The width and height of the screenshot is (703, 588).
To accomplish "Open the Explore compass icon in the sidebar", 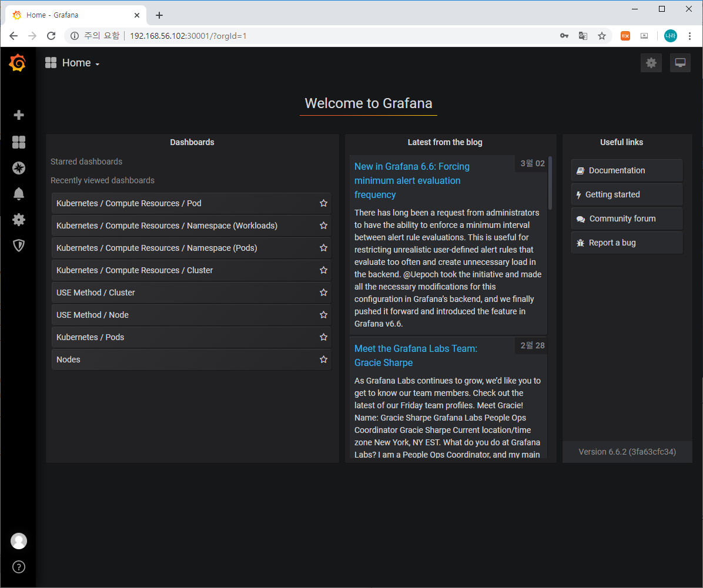I will (18, 168).
